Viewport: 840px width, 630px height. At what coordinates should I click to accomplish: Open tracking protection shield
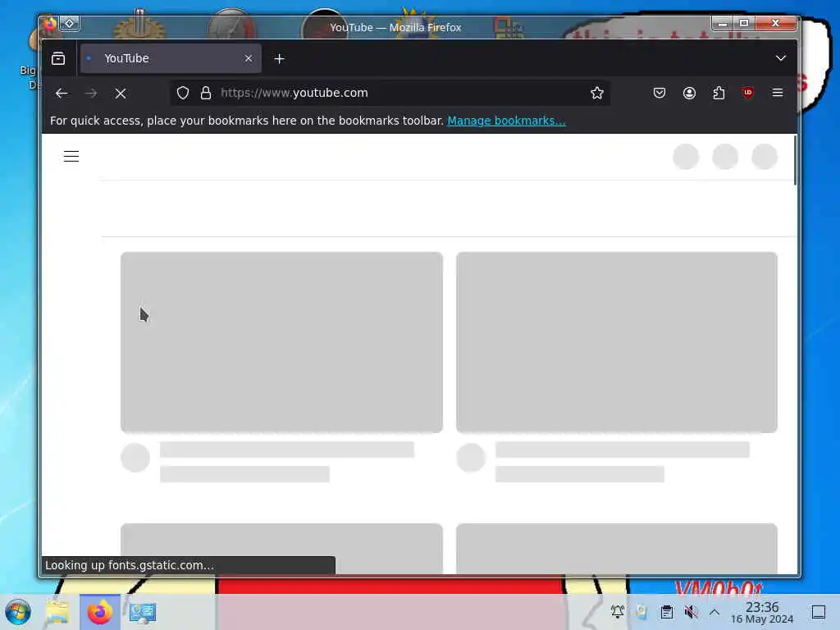[183, 93]
